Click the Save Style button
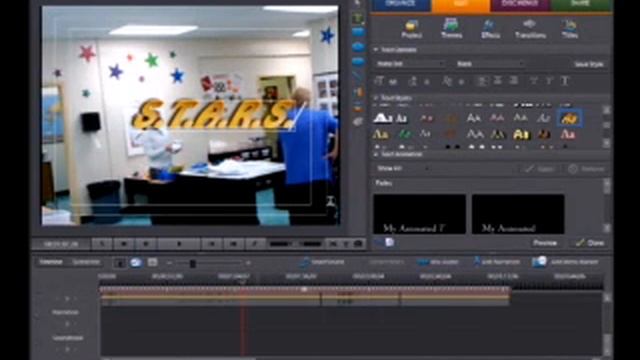This screenshot has height=360, width=640. pyautogui.click(x=589, y=64)
